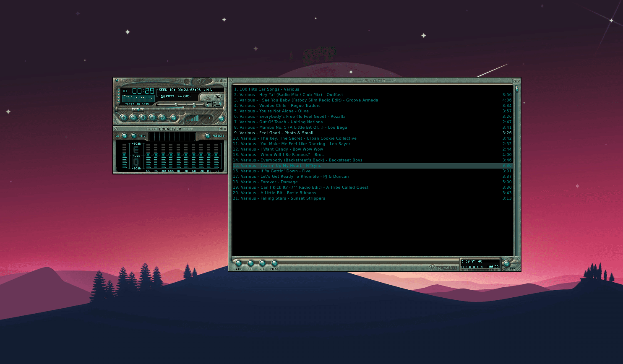Toggle elapsed time on the 00:29 display
Viewport: 623px width, 364px height.
pyautogui.click(x=143, y=91)
